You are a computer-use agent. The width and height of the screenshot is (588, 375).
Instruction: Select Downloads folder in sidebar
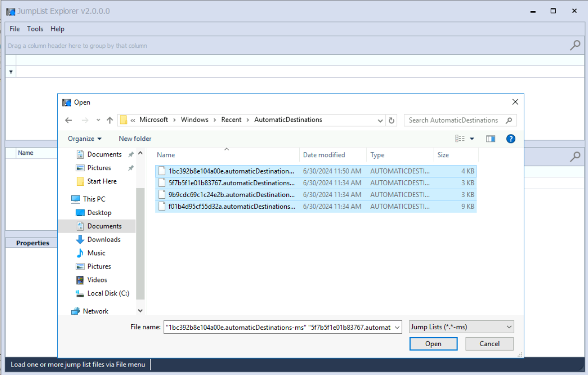(104, 240)
